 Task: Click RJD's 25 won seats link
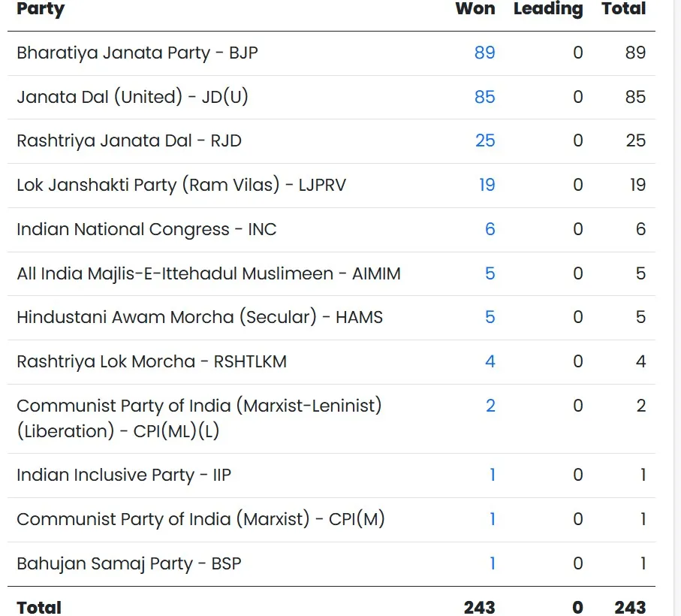485,140
